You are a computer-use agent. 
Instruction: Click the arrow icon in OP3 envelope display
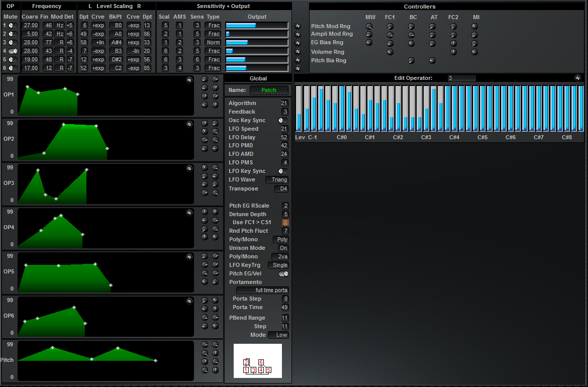[189, 168]
